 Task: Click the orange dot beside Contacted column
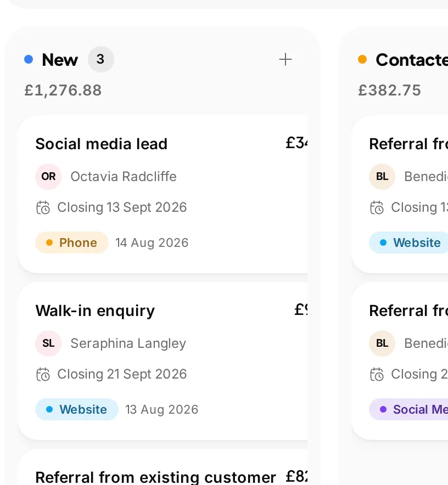click(362, 59)
